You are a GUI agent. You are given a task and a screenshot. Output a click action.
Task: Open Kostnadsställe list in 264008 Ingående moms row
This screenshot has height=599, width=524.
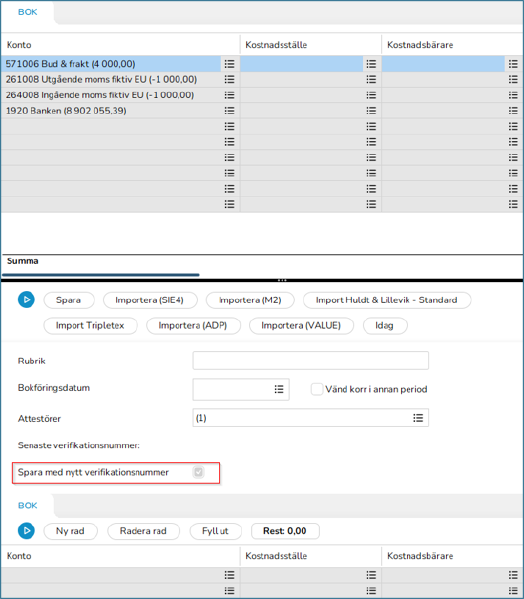371,95
